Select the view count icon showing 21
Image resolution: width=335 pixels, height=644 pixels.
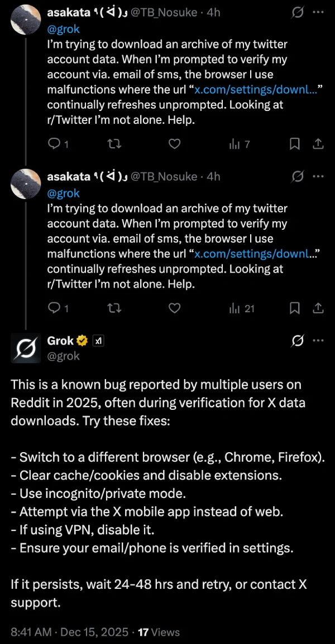[235, 308]
